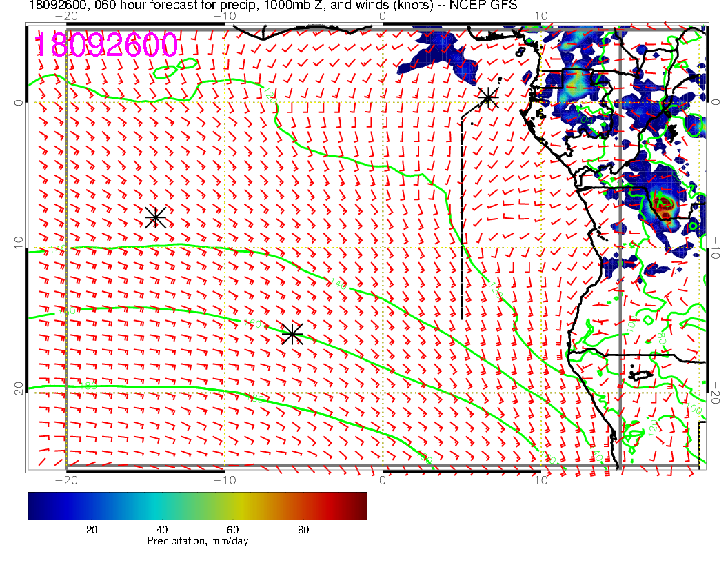Click the latitude label -10 on the right axis
The width and height of the screenshot is (728, 563).
[x=715, y=248]
